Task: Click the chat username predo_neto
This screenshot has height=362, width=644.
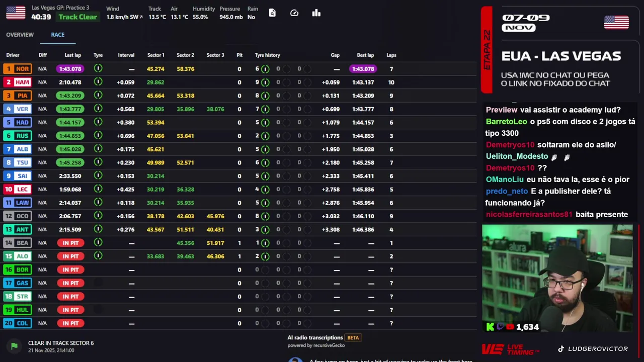Action: point(507,191)
